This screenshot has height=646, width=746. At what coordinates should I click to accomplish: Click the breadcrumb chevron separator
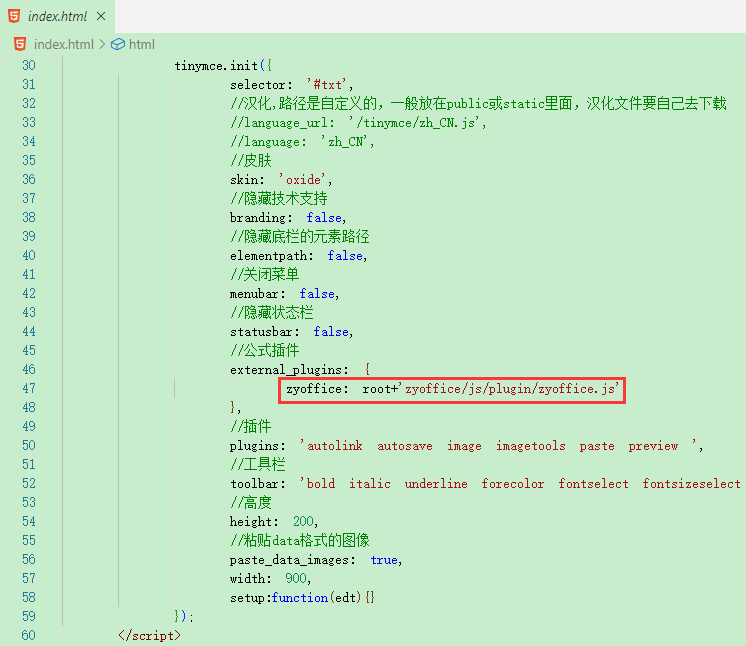pos(102,44)
